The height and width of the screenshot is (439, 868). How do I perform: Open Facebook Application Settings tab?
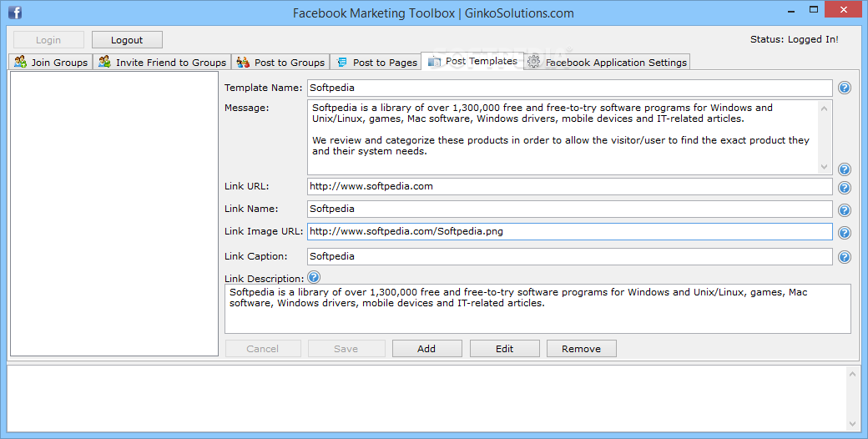(607, 62)
